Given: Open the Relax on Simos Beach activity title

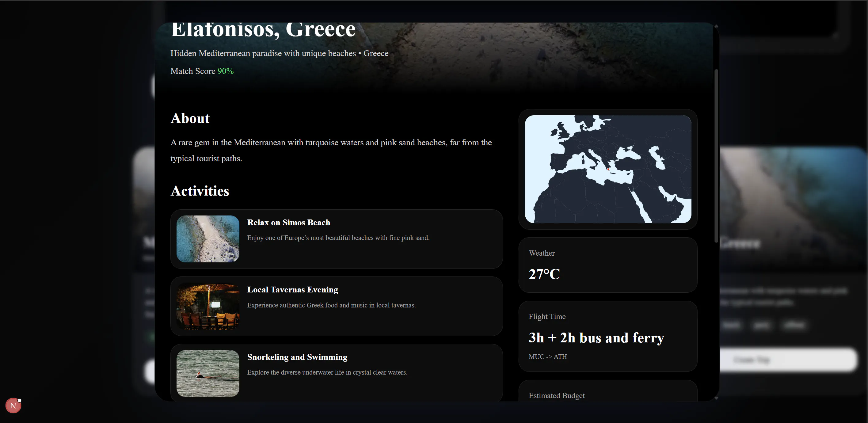Looking at the screenshot, I should point(288,223).
